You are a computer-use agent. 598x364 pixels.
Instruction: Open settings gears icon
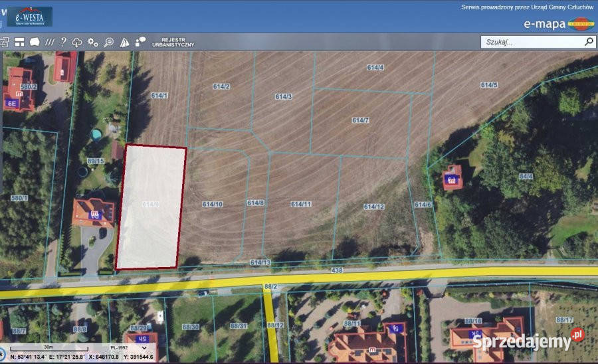coord(93,42)
